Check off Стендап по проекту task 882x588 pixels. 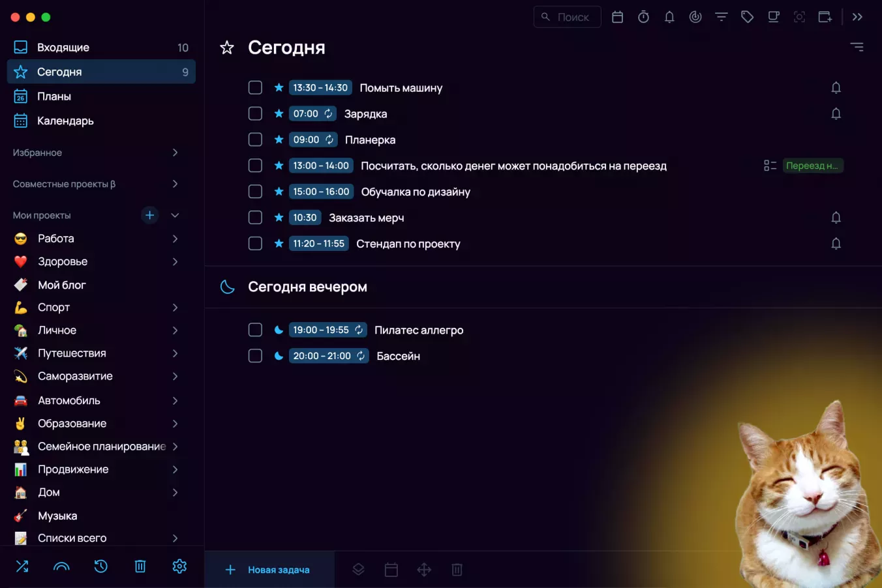click(x=255, y=244)
